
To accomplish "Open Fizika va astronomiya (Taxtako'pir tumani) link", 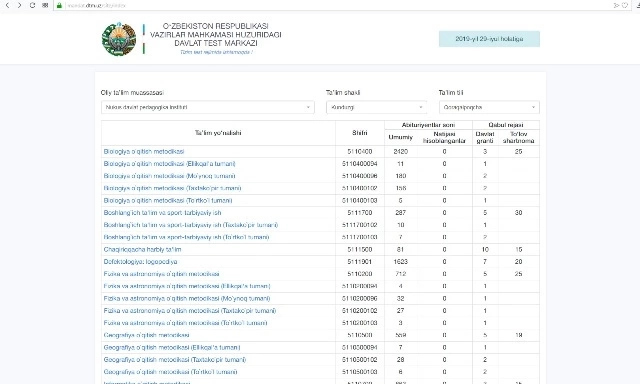I will click(x=190, y=311).
